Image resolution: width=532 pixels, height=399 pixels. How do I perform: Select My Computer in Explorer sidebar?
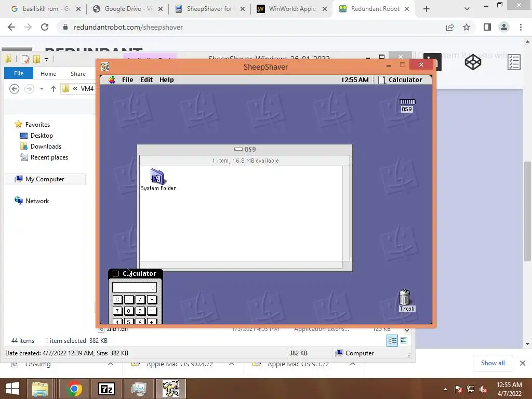pyautogui.click(x=45, y=179)
